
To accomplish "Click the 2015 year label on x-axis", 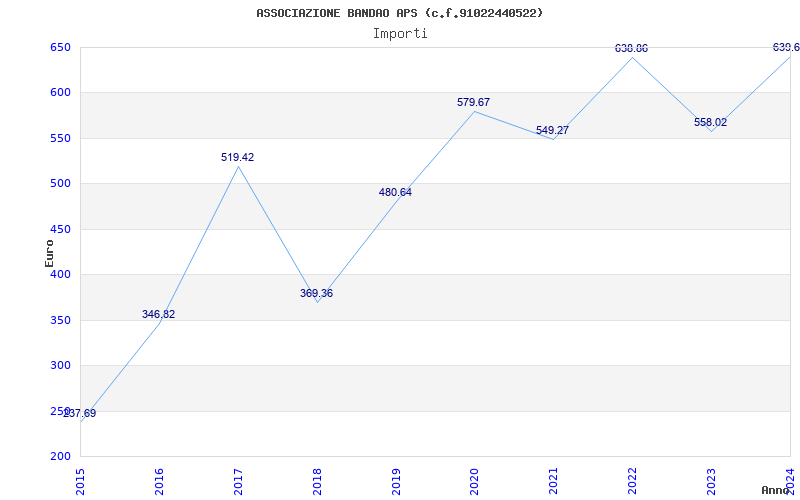I will (x=81, y=481).
